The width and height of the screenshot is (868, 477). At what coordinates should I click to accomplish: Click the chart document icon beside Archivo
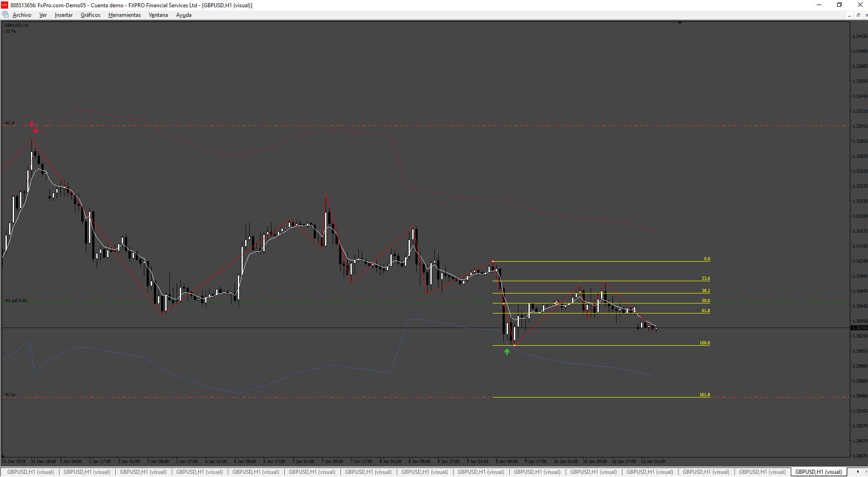pyautogui.click(x=5, y=15)
